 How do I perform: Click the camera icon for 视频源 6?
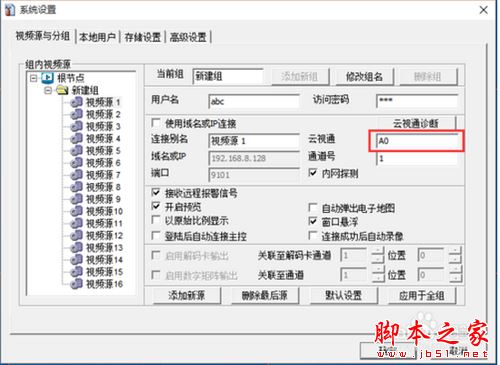(x=76, y=163)
